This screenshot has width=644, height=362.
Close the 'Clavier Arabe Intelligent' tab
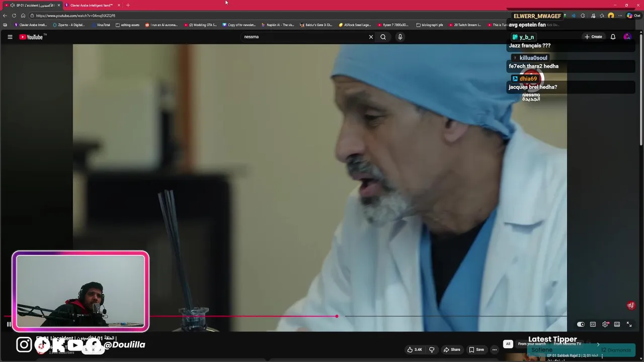pyautogui.click(x=119, y=5)
